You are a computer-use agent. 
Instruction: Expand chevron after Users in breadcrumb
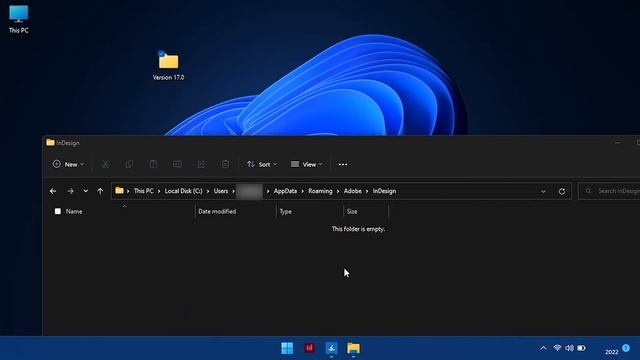pos(233,191)
